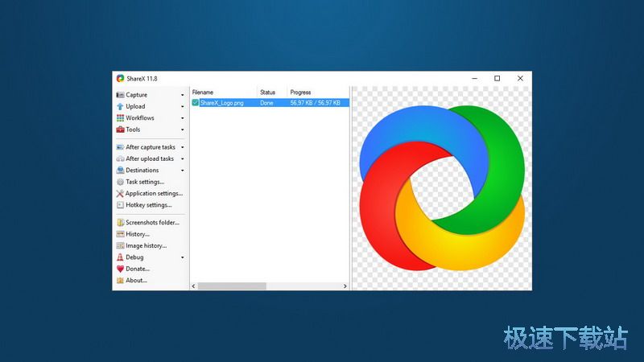Image resolution: width=644 pixels, height=362 pixels.
Task: Open the History window
Action: [x=137, y=234]
